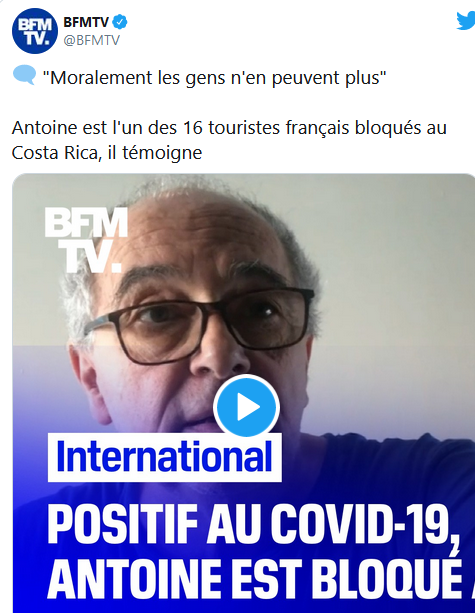The image size is (475, 613).
Task: Click the blue verified badge
Action: (120, 22)
